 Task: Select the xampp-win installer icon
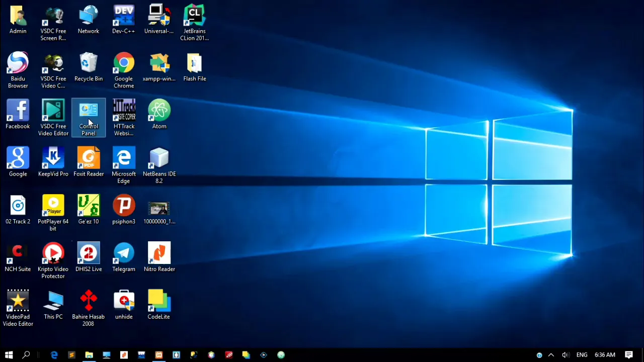(159, 67)
